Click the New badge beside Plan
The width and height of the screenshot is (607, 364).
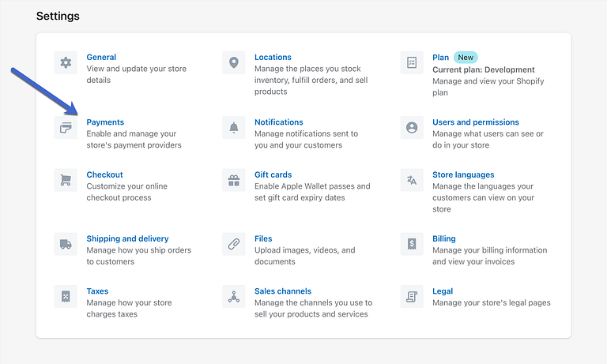click(466, 58)
